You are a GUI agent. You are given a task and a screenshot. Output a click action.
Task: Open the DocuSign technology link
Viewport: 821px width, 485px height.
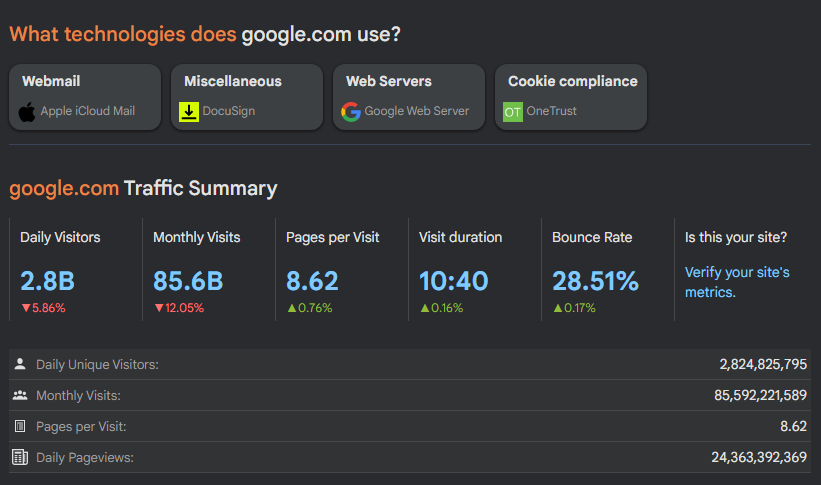click(x=229, y=111)
